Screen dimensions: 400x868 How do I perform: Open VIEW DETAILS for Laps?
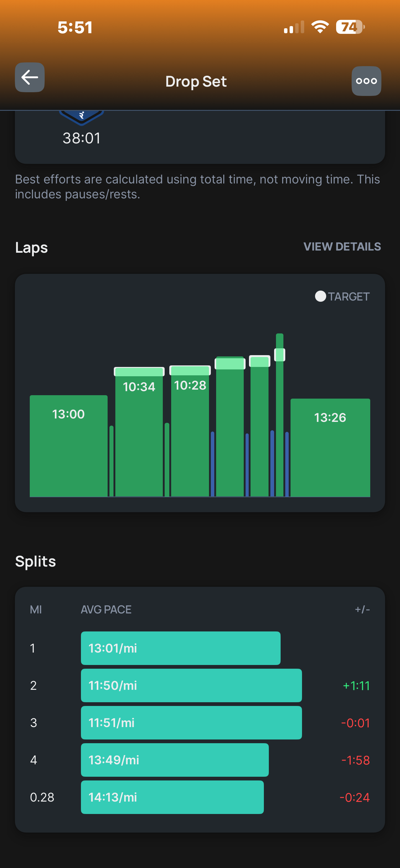click(x=342, y=247)
